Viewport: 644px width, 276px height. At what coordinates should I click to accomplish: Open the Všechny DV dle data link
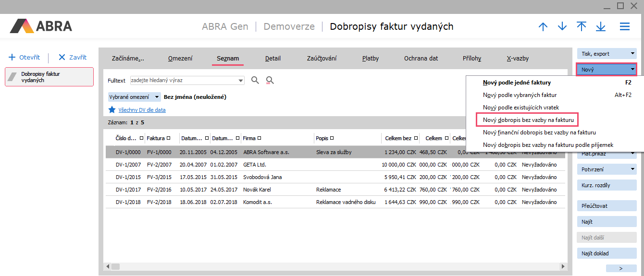pyautogui.click(x=142, y=110)
